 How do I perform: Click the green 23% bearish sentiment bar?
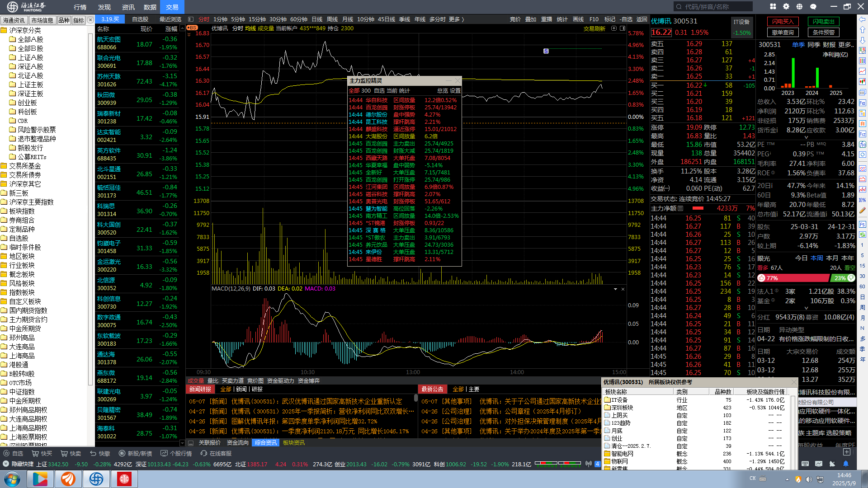click(843, 278)
